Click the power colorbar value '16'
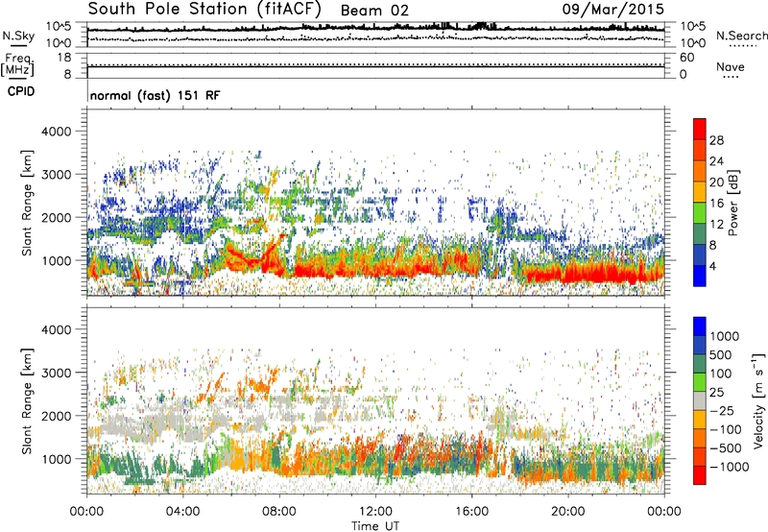768x532 pixels. (x=716, y=204)
